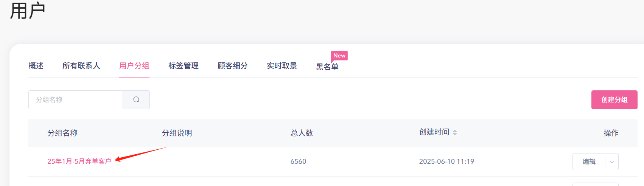
Task: Click the pink New badge above 黑名单
Action: pos(339,56)
